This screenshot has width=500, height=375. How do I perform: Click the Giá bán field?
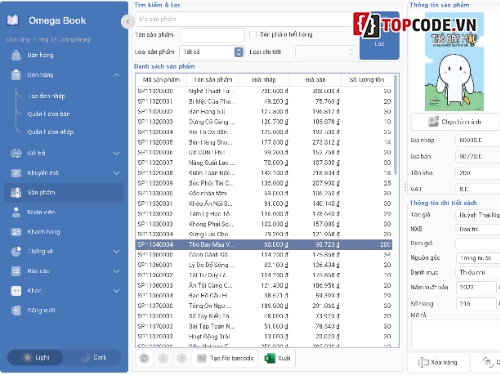click(x=477, y=156)
